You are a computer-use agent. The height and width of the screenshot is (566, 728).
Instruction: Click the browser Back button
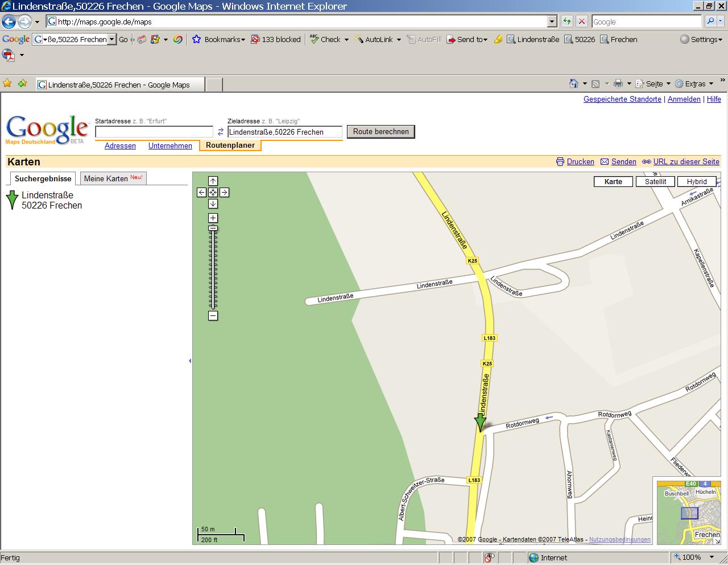9,22
